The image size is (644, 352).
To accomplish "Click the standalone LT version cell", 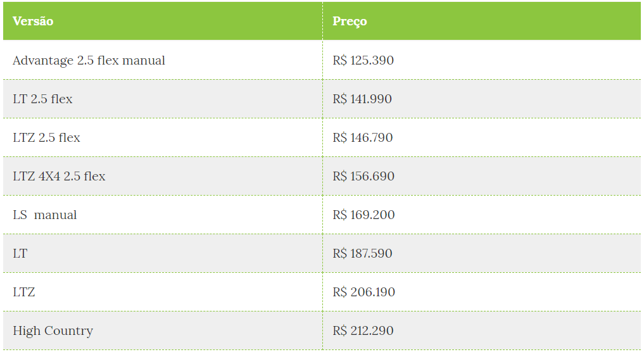I will tap(163, 253).
